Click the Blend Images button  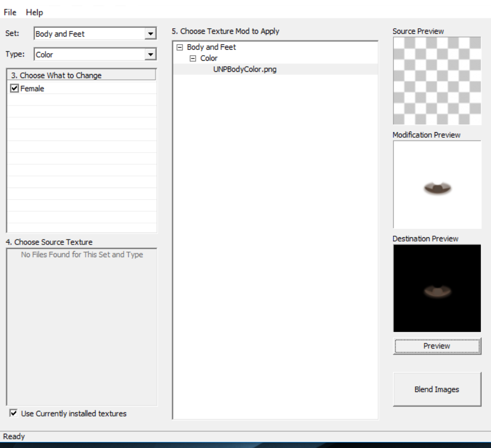437,389
